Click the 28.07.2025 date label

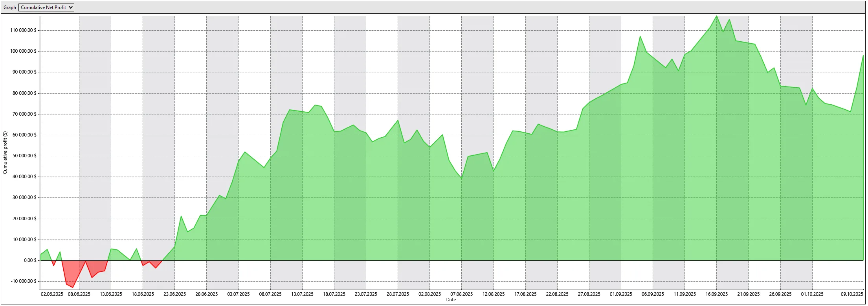(x=398, y=294)
